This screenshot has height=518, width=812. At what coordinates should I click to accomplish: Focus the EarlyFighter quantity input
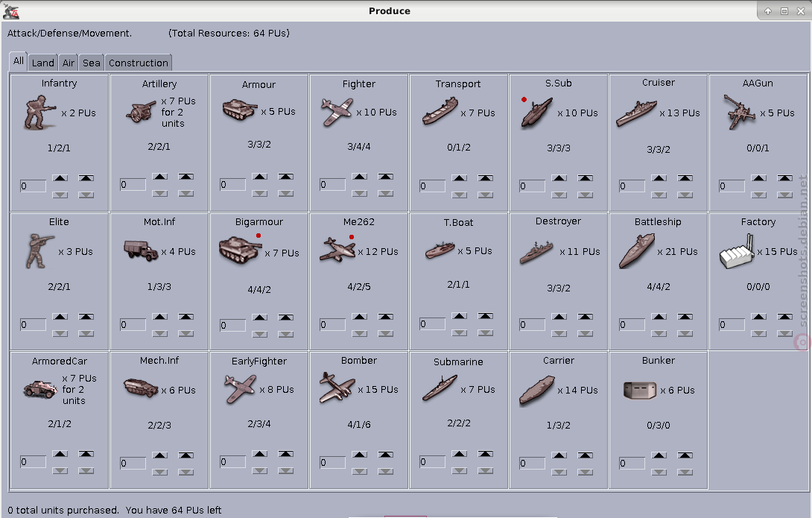tap(233, 461)
